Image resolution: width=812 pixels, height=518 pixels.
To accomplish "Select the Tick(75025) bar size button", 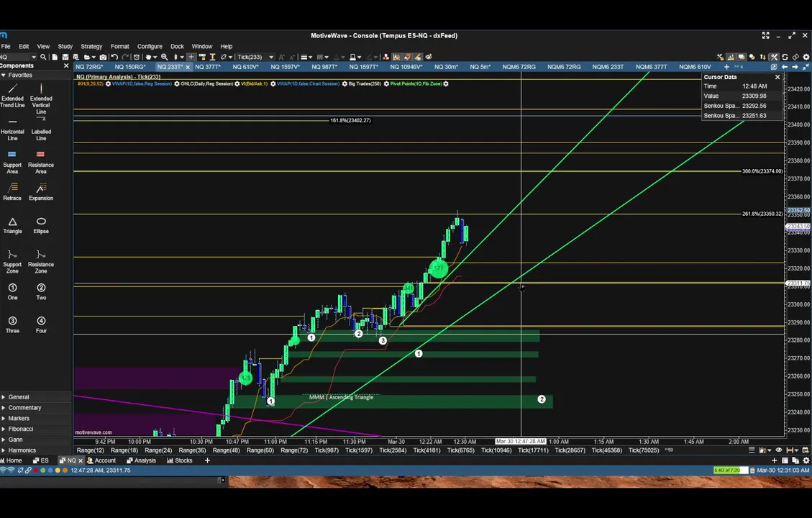I will [x=644, y=450].
